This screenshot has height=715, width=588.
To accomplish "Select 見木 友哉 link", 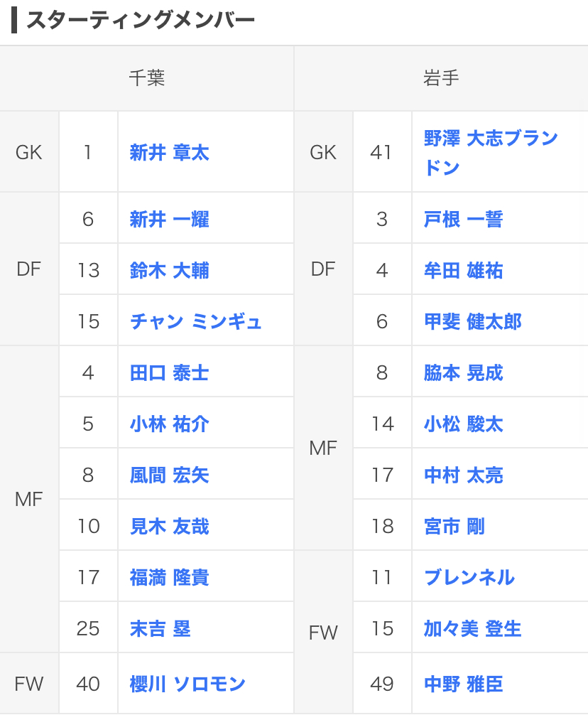I will (x=169, y=527).
